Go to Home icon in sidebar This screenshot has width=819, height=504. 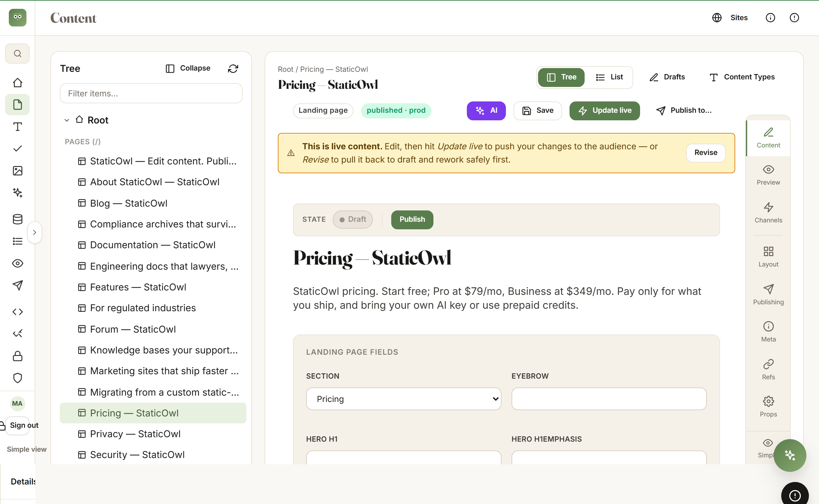pyautogui.click(x=17, y=82)
